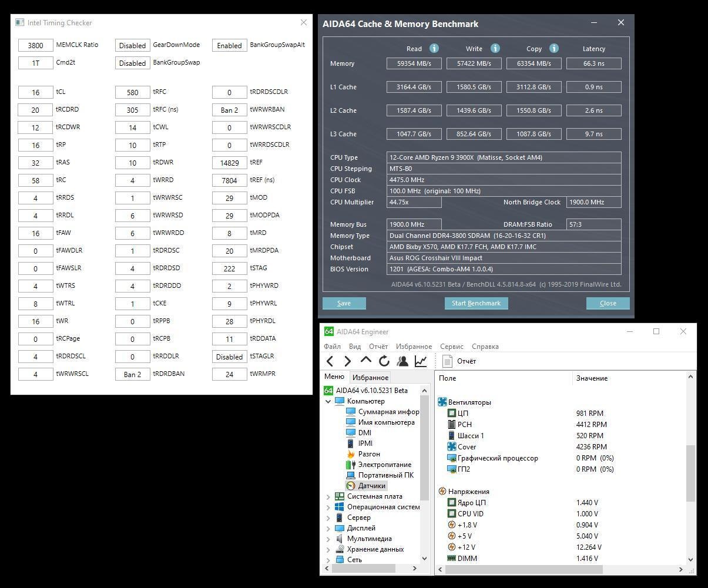
Task: Click the GearDownMode Disabled field
Action: click(132, 45)
